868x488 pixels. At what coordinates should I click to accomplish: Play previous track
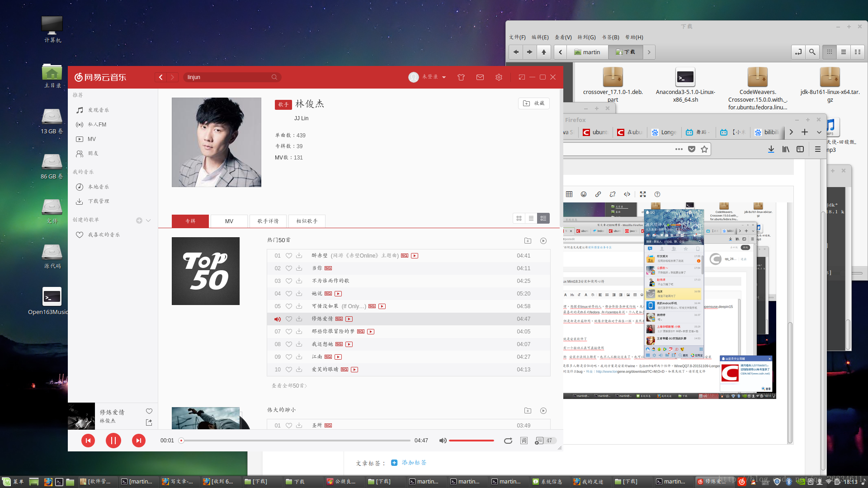(x=88, y=440)
